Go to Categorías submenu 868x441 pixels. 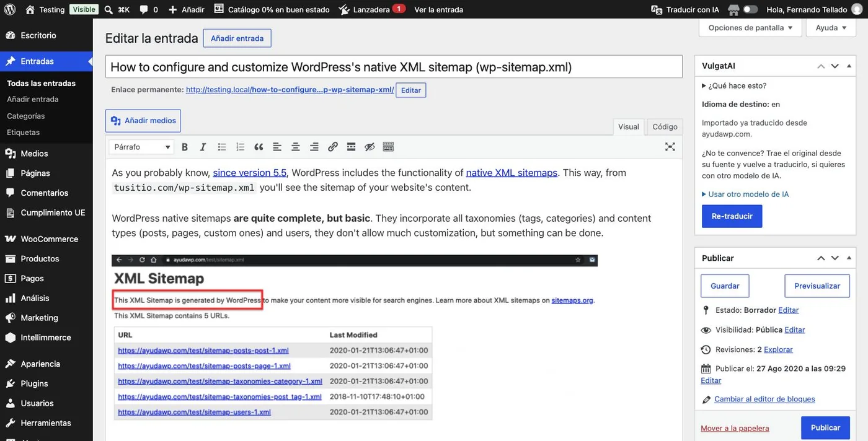click(x=26, y=116)
